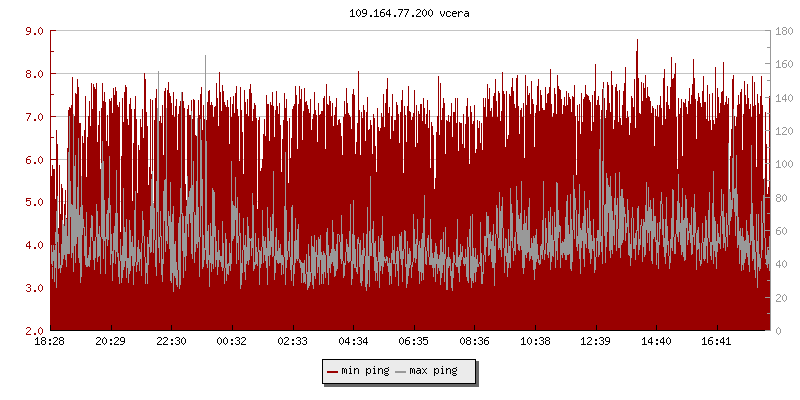Click the gray max ping legend swatch
Image resolution: width=800 pixels, height=400 pixels.
click(401, 371)
